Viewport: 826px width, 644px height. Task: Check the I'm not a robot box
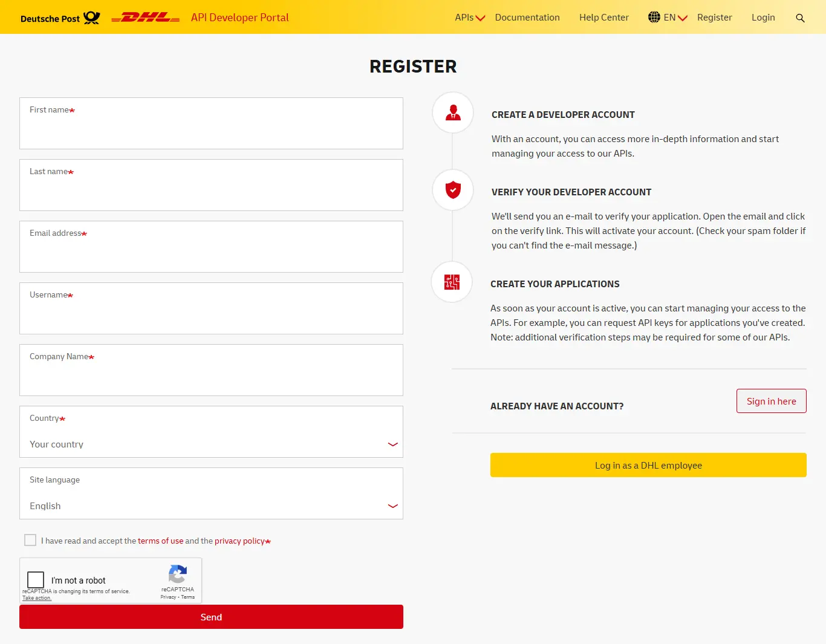(x=36, y=580)
